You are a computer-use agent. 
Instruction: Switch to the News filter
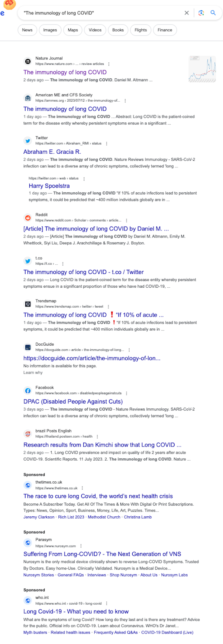27,30
